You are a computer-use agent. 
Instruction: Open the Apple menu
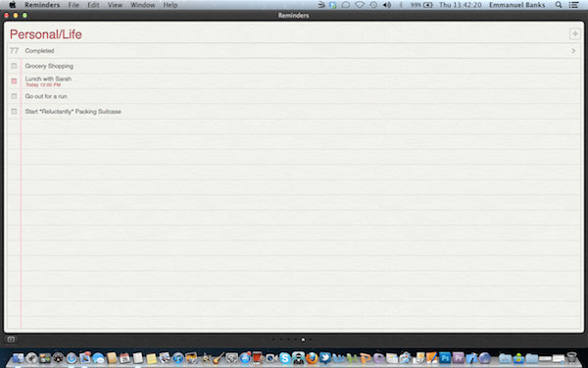click(x=13, y=5)
